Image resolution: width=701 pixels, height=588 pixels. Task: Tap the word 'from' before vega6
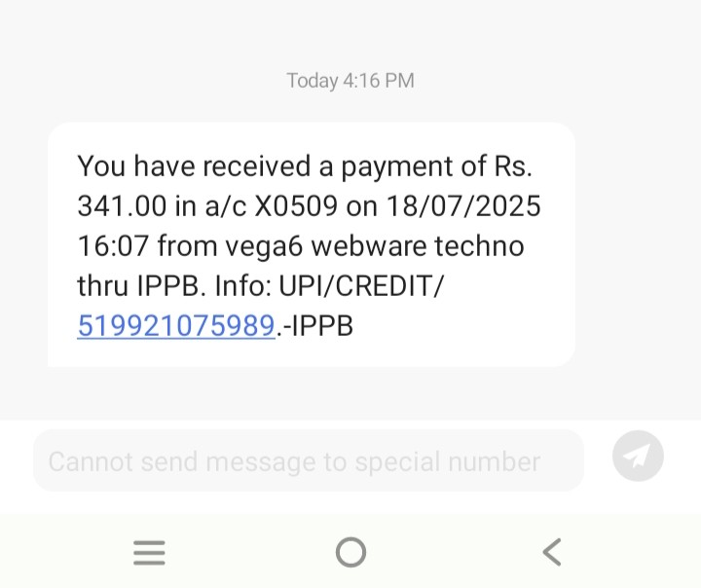[x=187, y=246]
